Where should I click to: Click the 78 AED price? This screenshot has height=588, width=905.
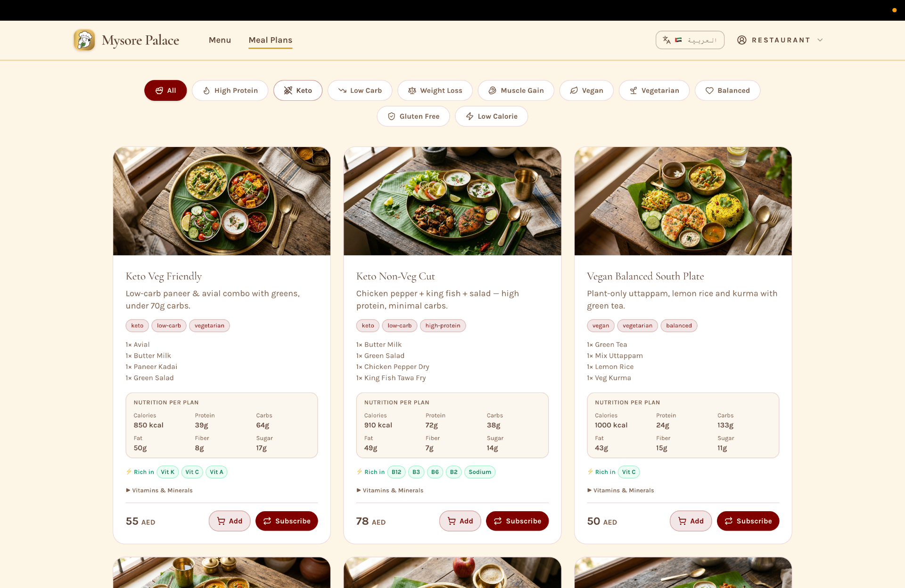tap(371, 522)
